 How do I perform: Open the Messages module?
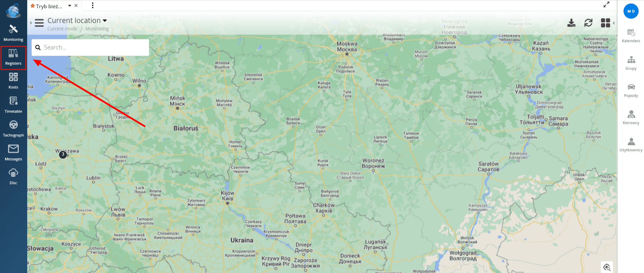coord(13,153)
